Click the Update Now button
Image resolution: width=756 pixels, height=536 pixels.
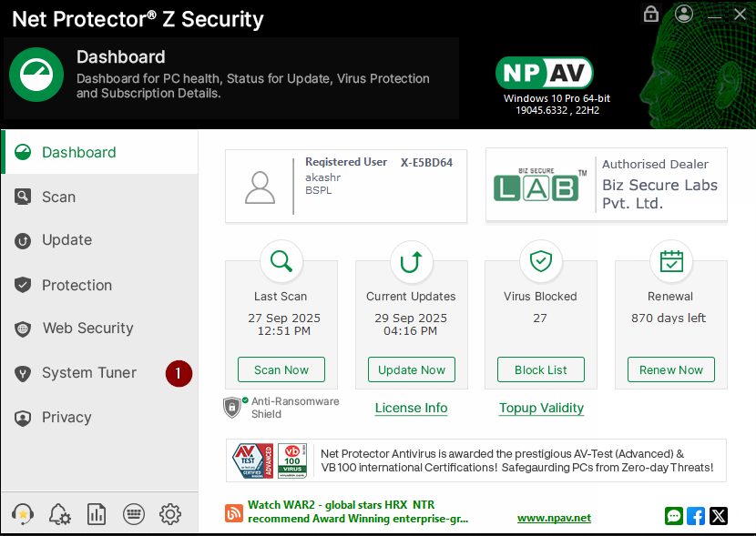click(412, 369)
